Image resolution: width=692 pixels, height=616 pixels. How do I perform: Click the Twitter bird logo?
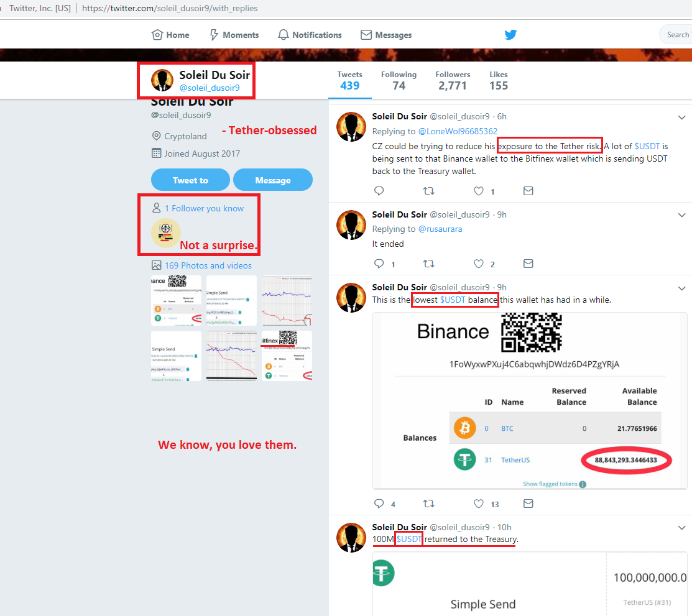pyautogui.click(x=510, y=34)
